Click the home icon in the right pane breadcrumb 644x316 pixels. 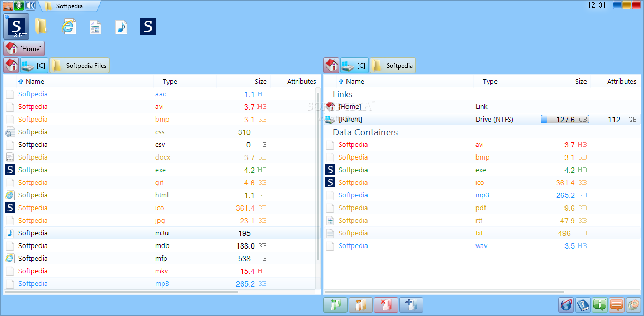pyautogui.click(x=332, y=66)
